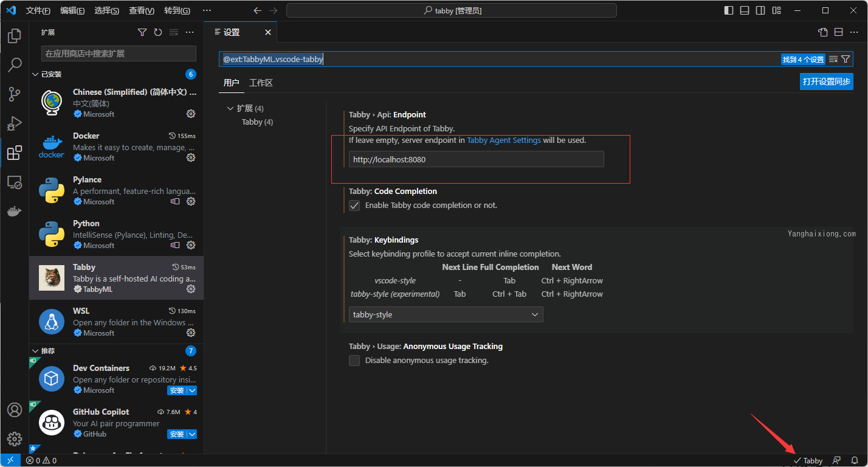This screenshot has height=467, width=868.
Task: Open the Edit menu
Action: tap(72, 10)
